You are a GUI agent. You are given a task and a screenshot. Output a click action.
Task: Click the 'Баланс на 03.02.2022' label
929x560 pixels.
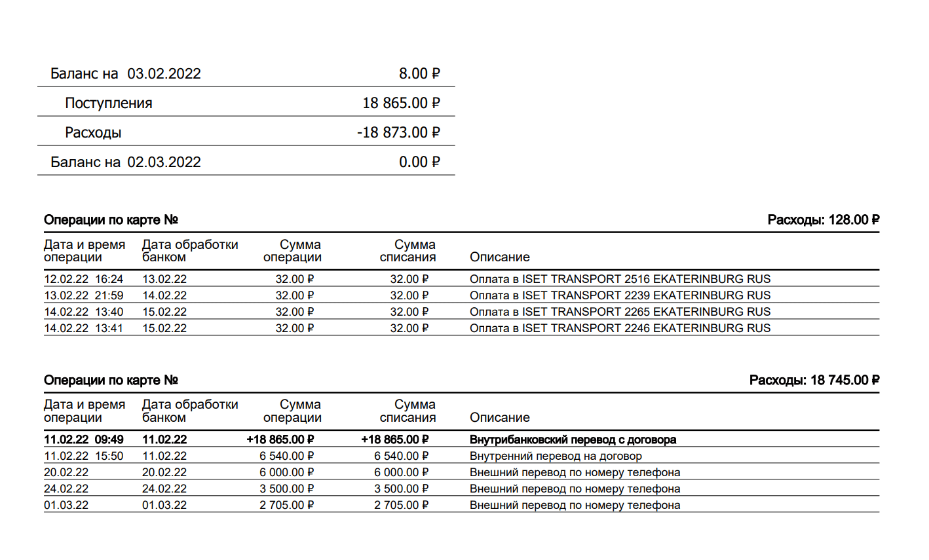(126, 73)
